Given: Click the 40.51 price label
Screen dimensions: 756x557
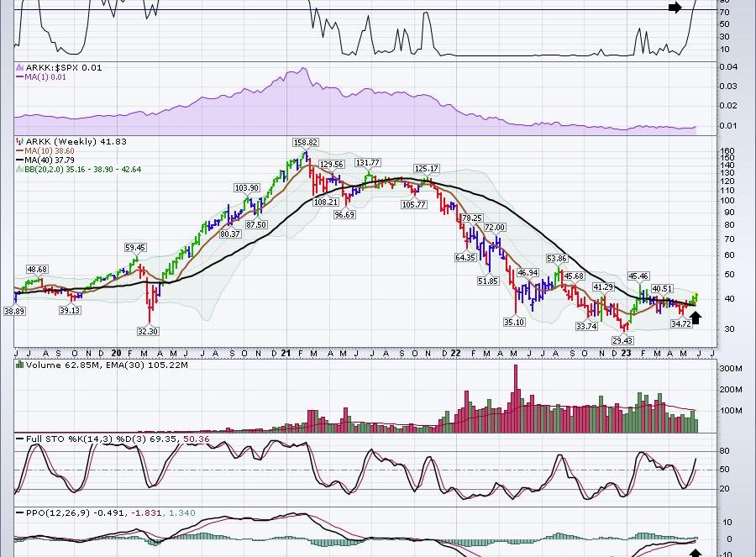Looking at the screenshot, I should coord(662,289).
